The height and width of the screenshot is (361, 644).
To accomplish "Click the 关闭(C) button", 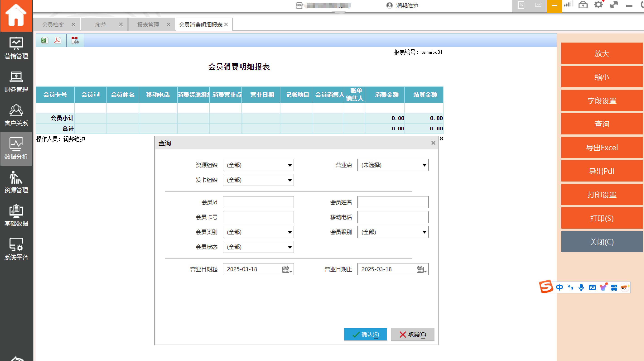I will coord(602,241).
